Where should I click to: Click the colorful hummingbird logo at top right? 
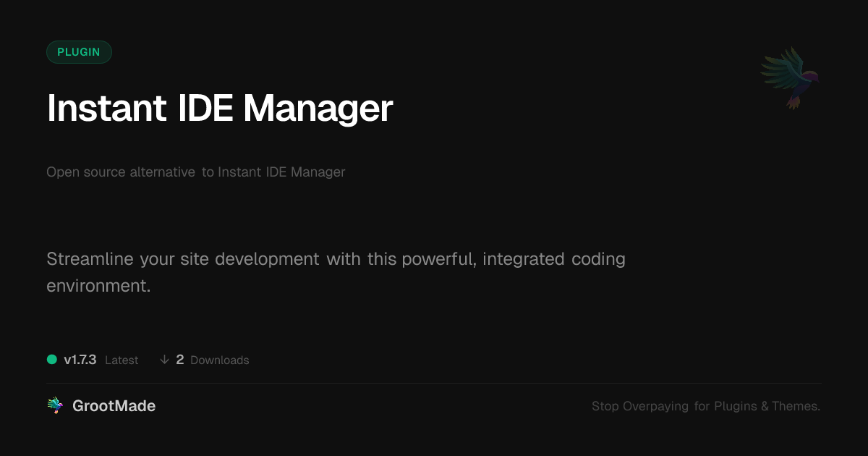click(790, 77)
